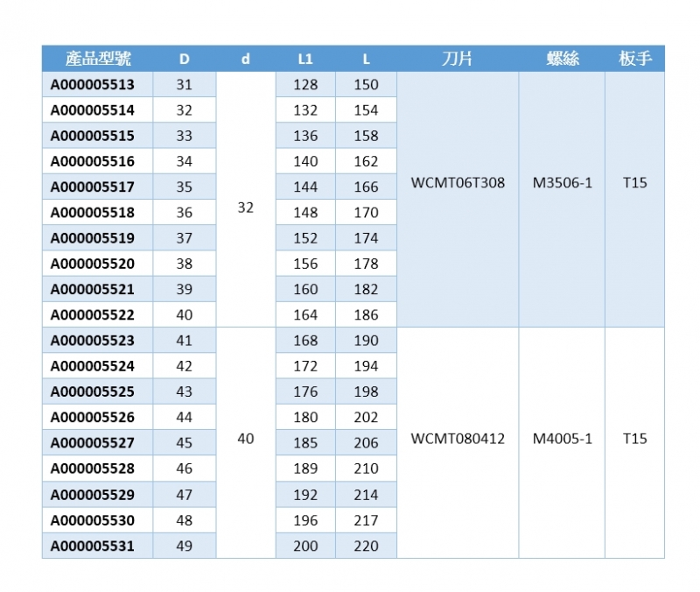Click the 刀片 column header
Viewport: 700px width, 592px height.
(458, 59)
